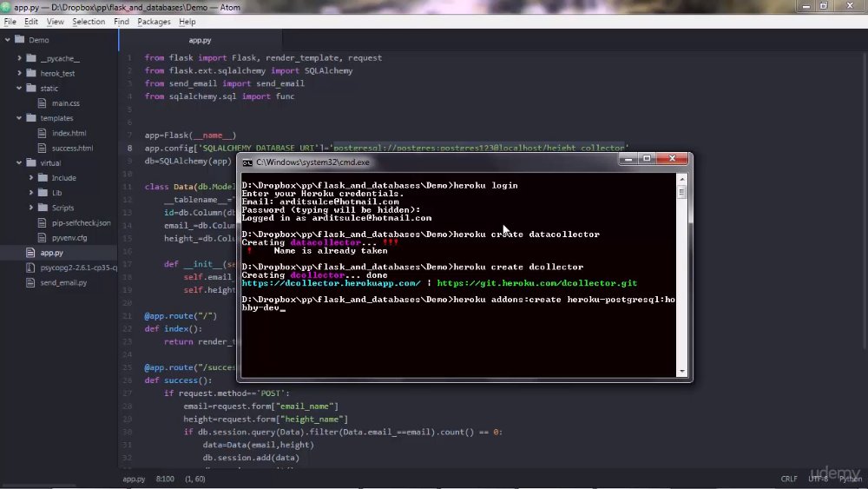This screenshot has height=489, width=868.
Task: Click 'def index():' on line 22
Action: click(x=174, y=329)
